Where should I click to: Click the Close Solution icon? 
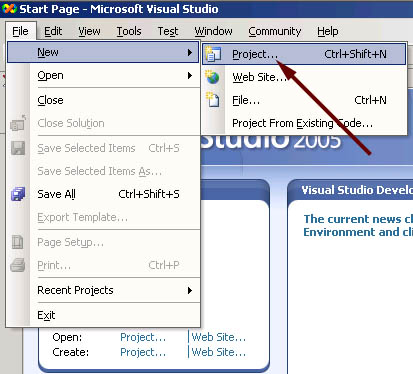tap(18, 123)
